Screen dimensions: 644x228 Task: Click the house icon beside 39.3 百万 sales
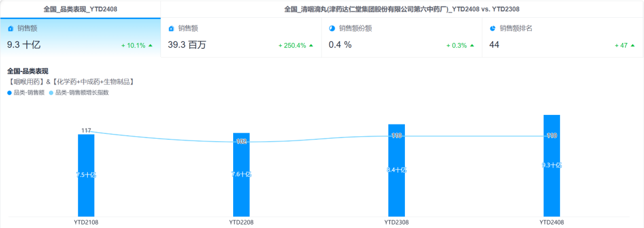click(171, 29)
